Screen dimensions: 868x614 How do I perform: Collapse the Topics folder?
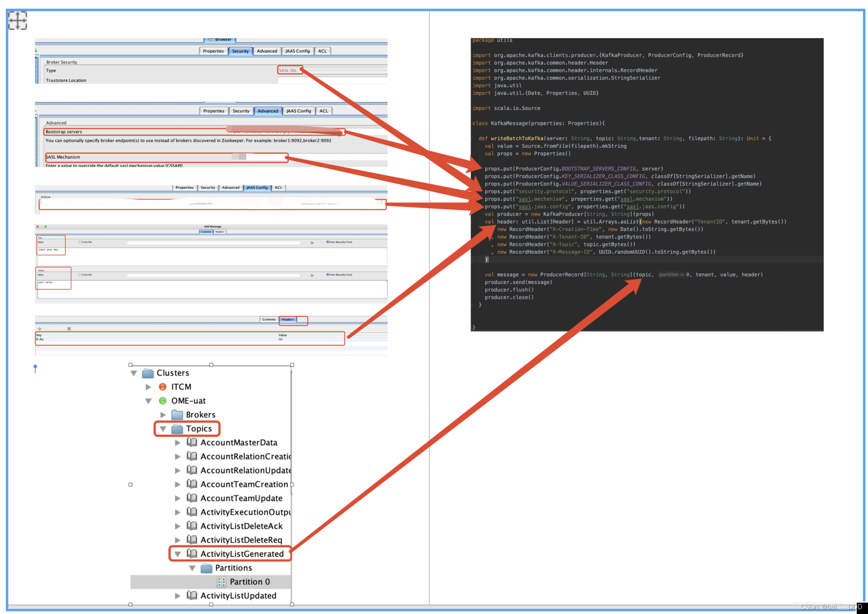tap(163, 429)
